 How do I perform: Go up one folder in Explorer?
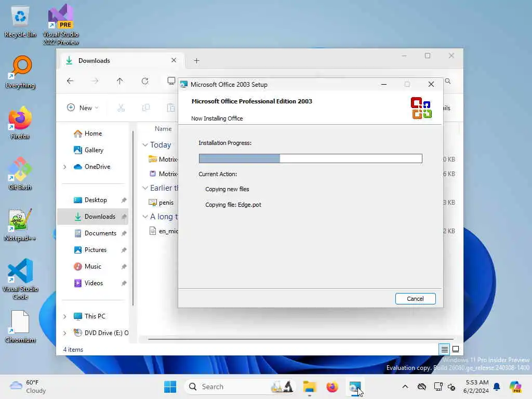tap(120, 81)
